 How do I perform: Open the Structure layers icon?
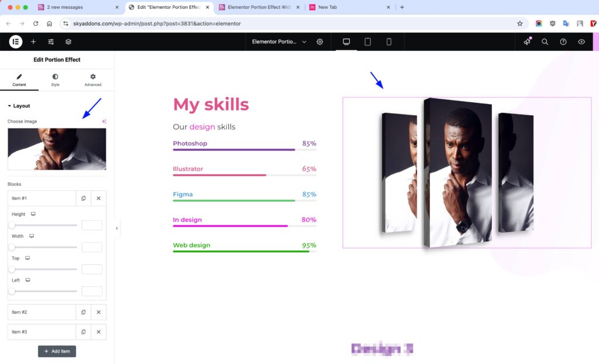point(68,41)
